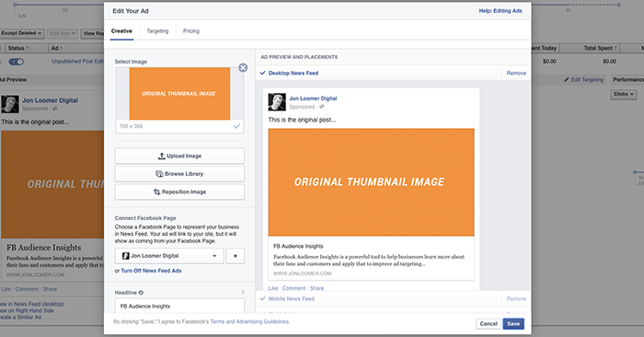Click View on Right Hand Side link
The image size is (644, 337).
(x=27, y=310)
